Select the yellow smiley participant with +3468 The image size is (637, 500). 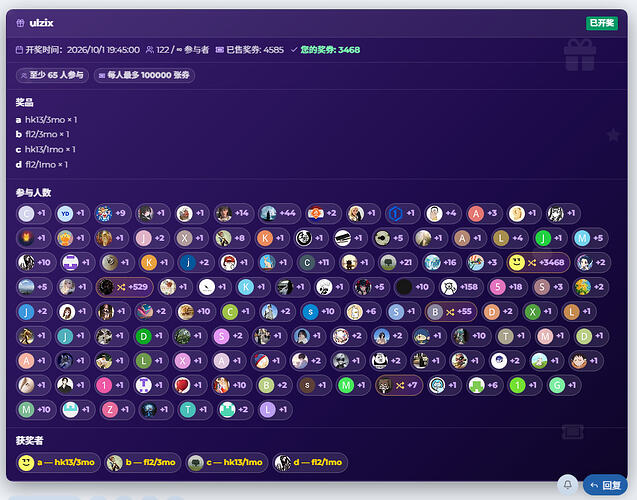click(538, 262)
